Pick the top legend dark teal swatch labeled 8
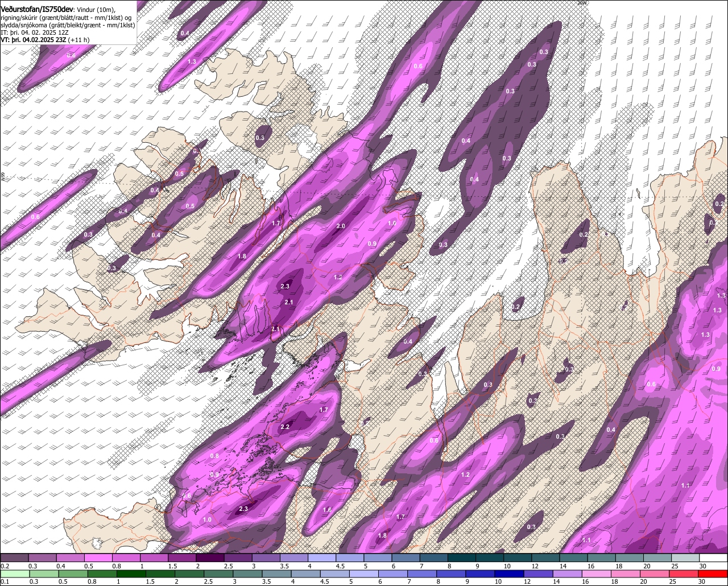This screenshot has height=586, width=728. 462,558
